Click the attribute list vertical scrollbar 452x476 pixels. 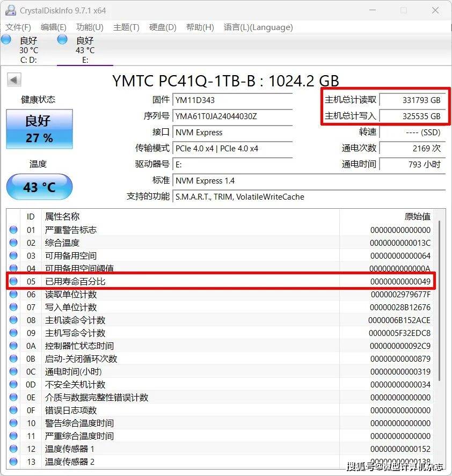440,301
